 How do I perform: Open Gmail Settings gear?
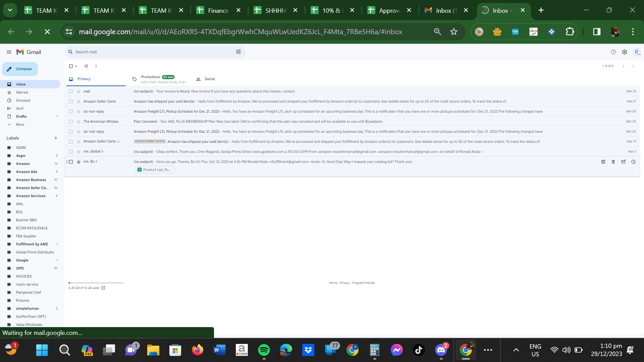coord(625,52)
